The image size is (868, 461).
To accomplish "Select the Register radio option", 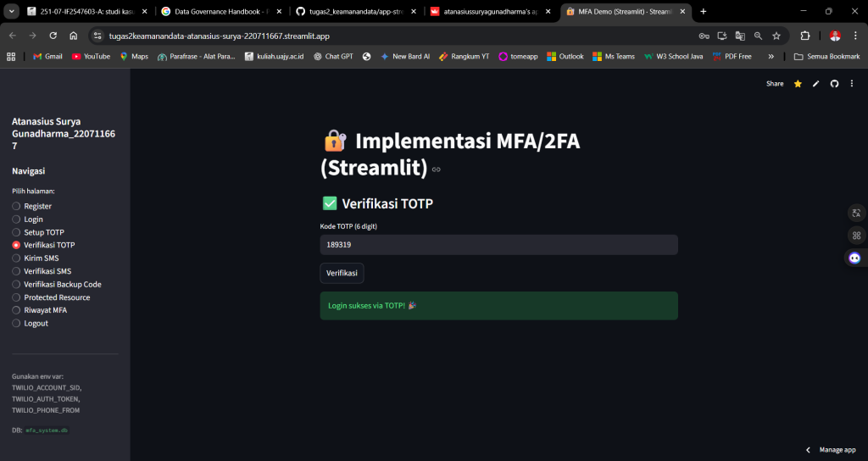I will [x=16, y=206].
